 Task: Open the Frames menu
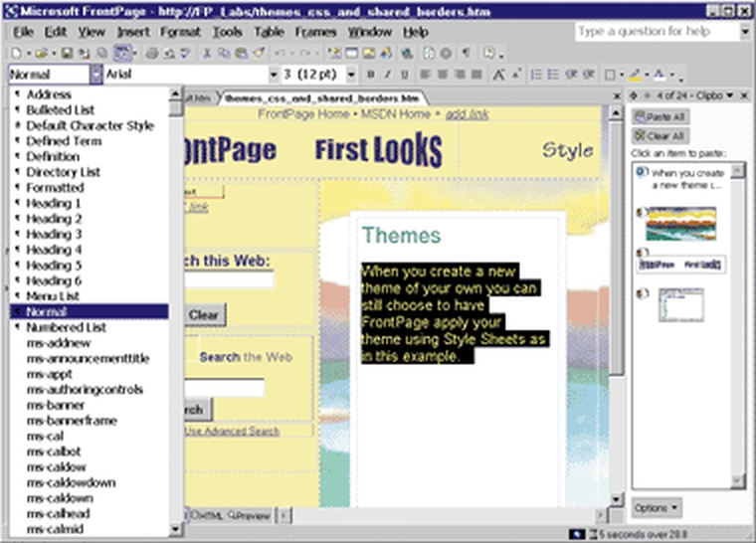click(315, 32)
